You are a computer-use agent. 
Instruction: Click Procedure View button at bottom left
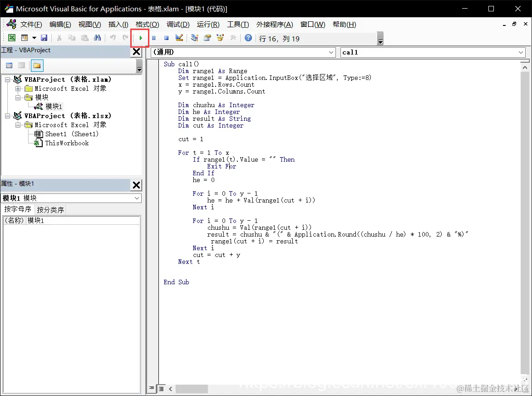pos(152,388)
